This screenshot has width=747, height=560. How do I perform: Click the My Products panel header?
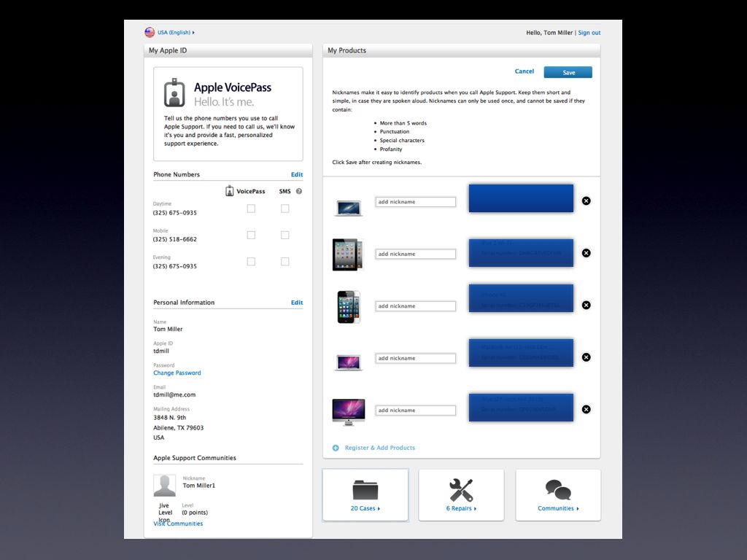tap(461, 50)
